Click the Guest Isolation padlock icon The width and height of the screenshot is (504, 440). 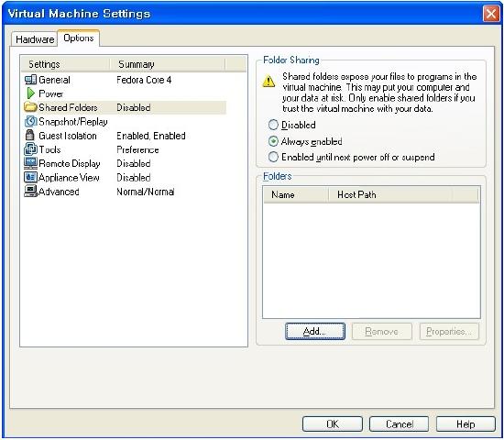tap(29, 136)
